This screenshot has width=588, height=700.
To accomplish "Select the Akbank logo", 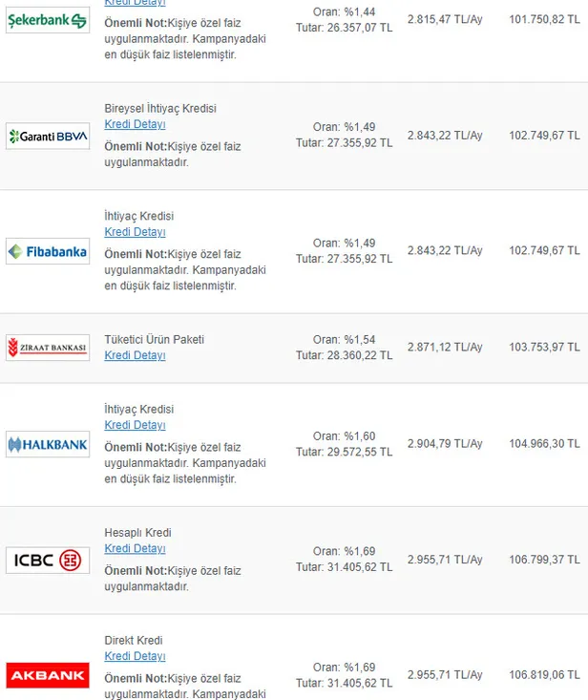I will tap(48, 675).
